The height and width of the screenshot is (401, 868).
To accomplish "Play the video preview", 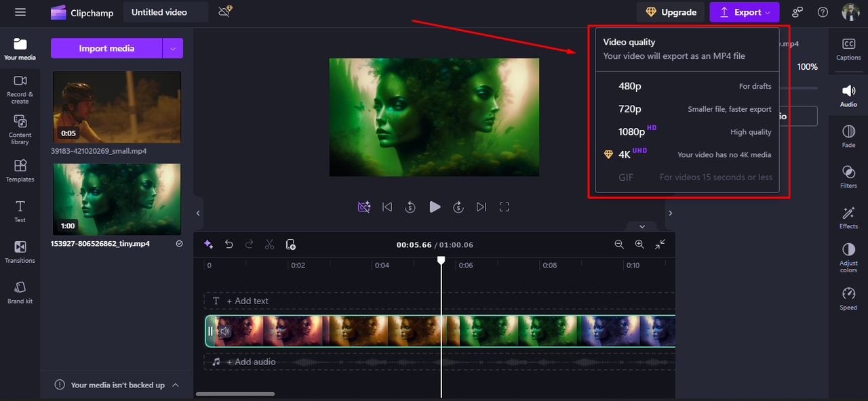I will (x=435, y=207).
